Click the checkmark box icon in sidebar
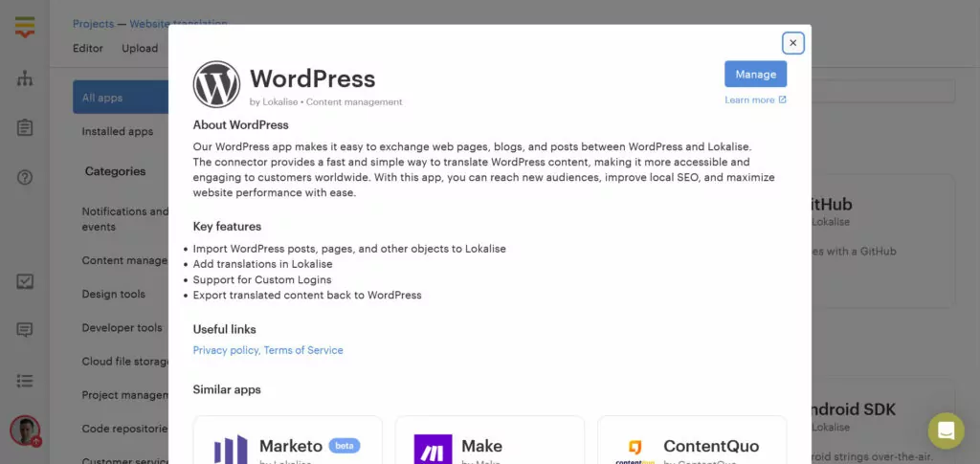This screenshot has height=464, width=980. [x=24, y=281]
